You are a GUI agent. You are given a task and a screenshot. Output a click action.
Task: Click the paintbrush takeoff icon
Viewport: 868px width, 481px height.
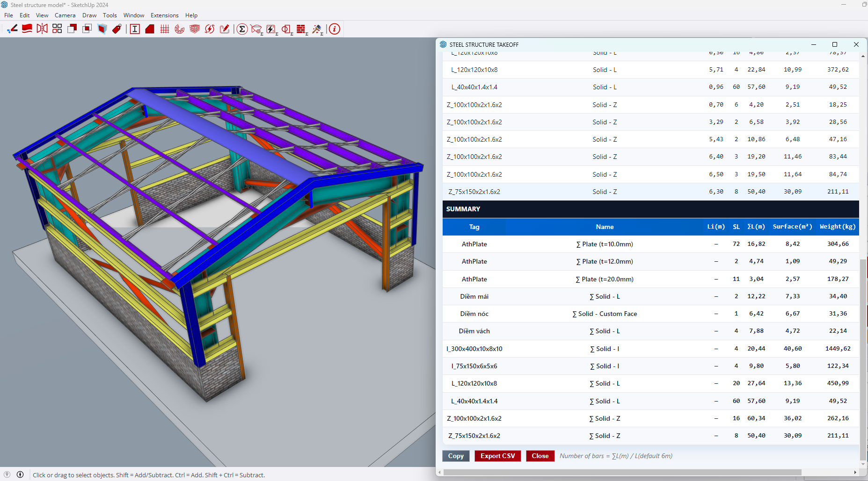tap(317, 29)
